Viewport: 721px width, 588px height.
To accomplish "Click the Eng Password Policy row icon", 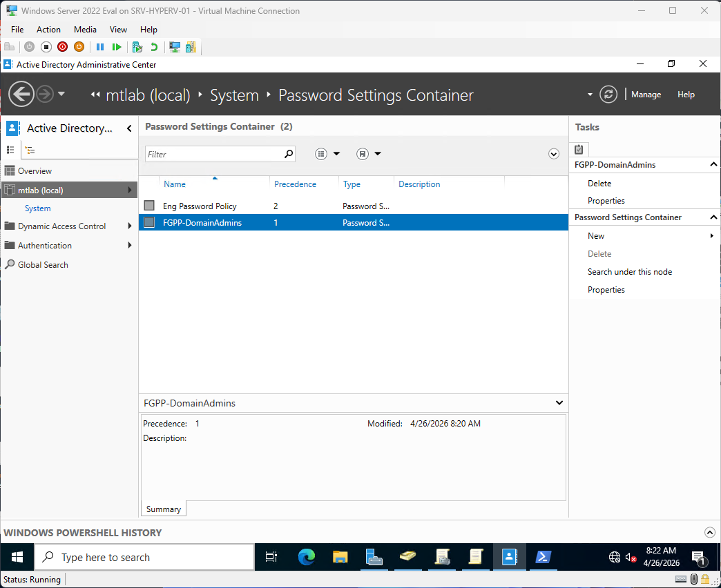I will click(149, 206).
